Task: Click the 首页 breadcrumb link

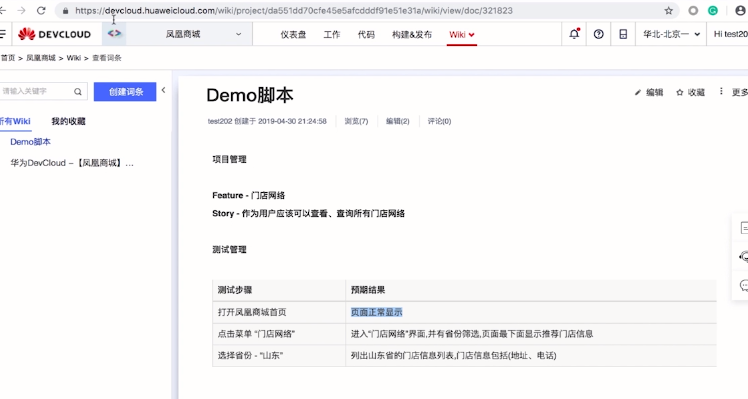Action: (x=8, y=58)
